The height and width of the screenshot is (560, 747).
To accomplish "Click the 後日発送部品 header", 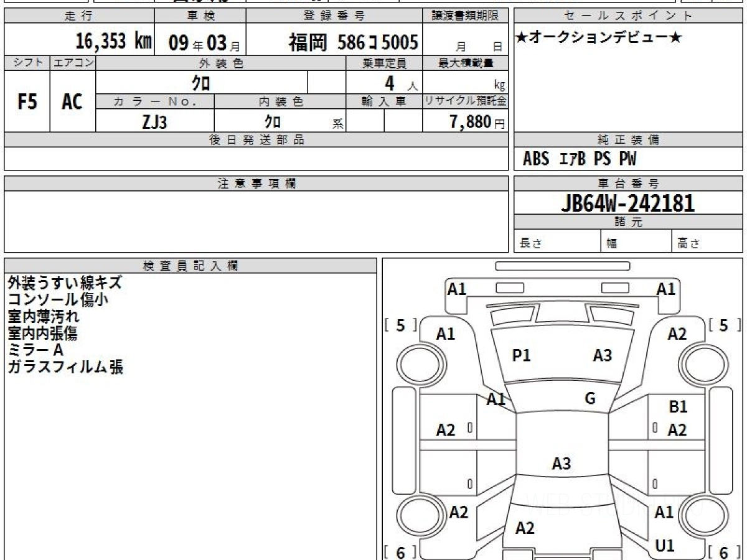I will coord(256,140).
